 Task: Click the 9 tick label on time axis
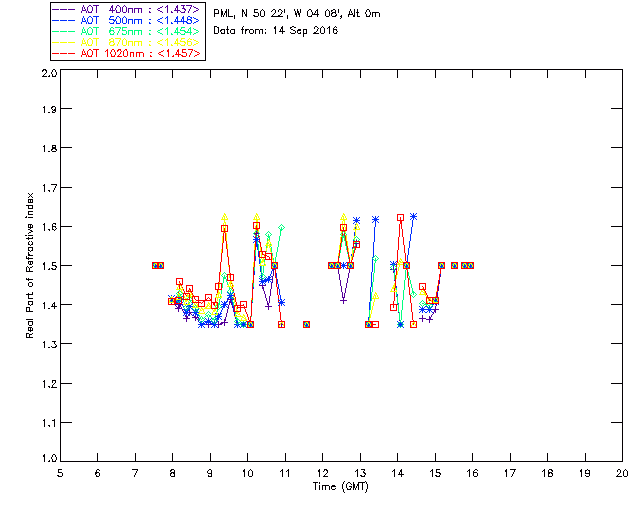point(210,474)
